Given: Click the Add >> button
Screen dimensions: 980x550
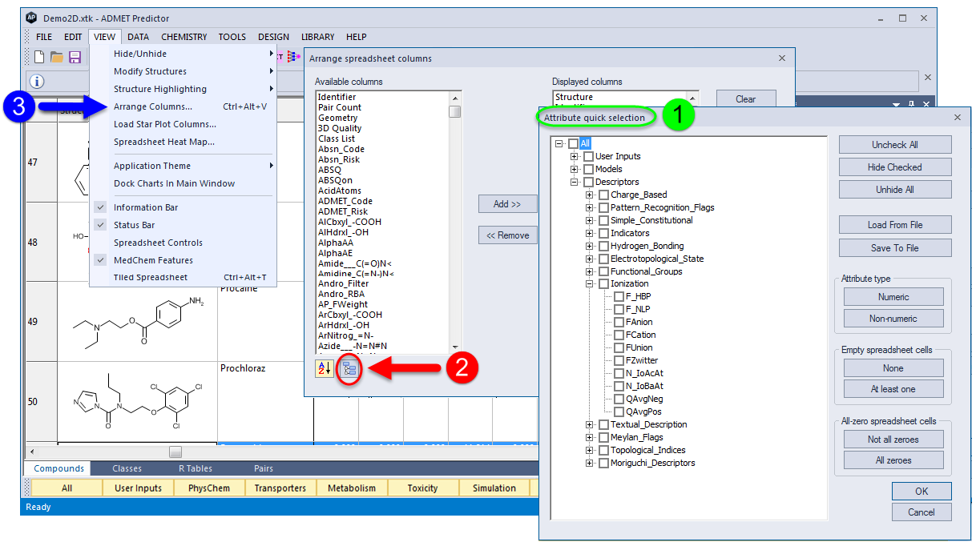Looking at the screenshot, I should pos(507,204).
